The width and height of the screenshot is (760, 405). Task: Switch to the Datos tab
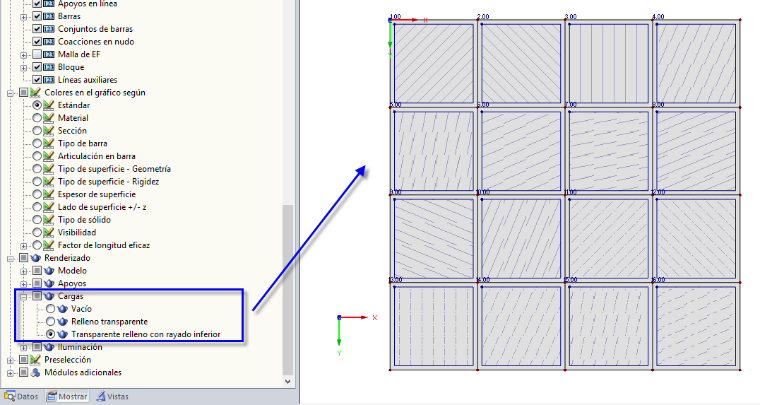point(21,396)
